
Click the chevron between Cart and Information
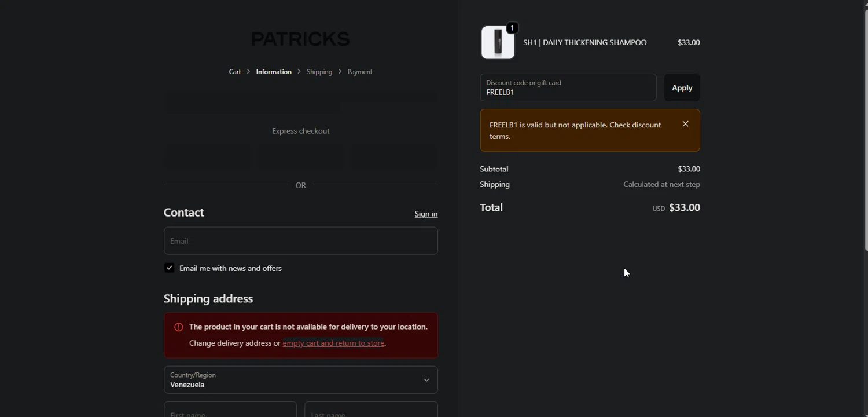tap(248, 72)
